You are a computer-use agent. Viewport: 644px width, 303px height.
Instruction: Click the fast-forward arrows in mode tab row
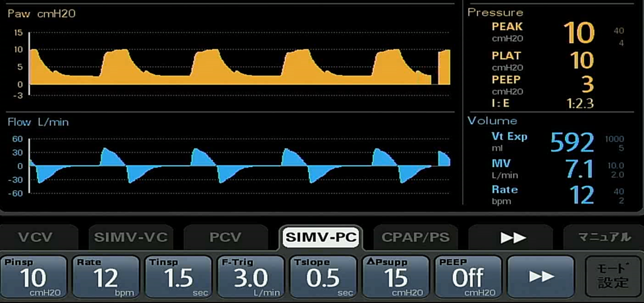pyautogui.click(x=513, y=237)
